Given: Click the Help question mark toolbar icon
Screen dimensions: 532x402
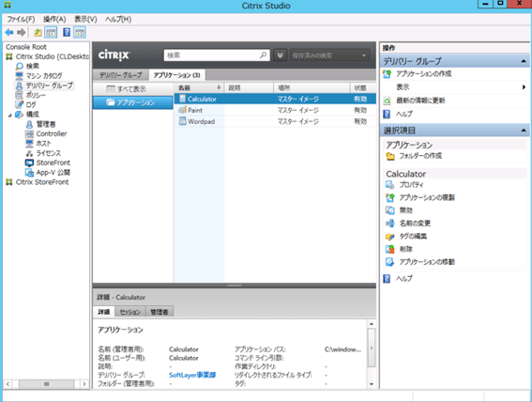Looking at the screenshot, I should click(67, 33).
